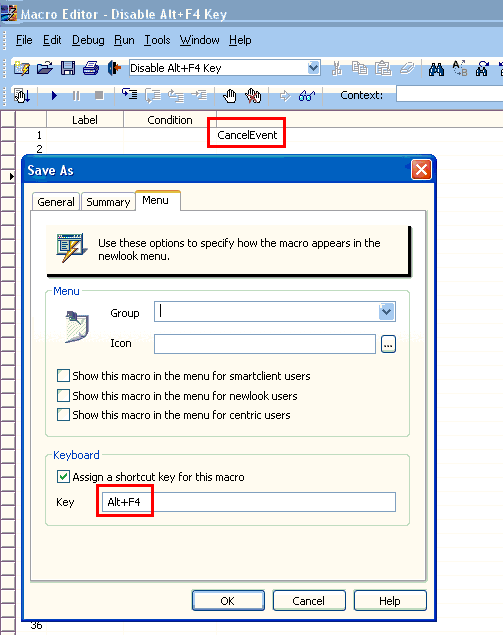Click the Key shortcut input field
Image resolution: width=503 pixels, height=635 pixels.
point(249,502)
